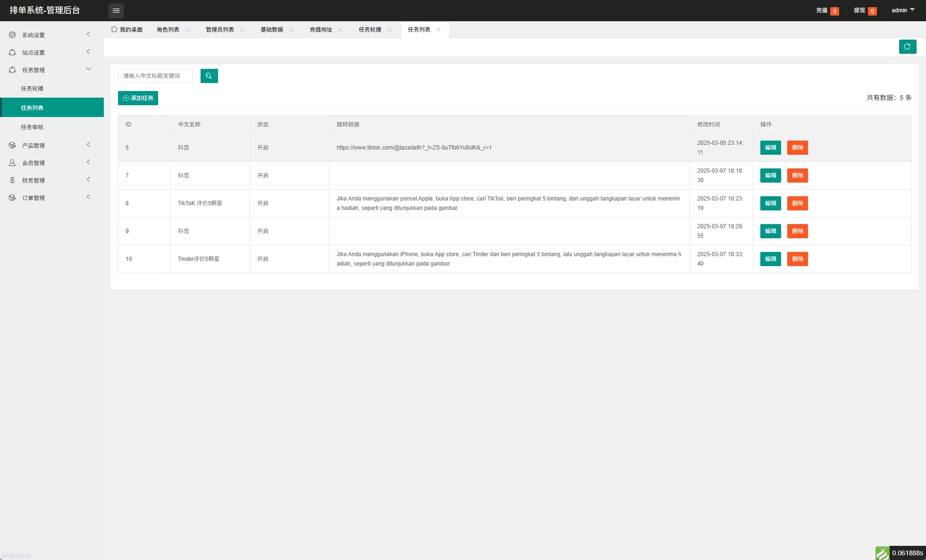
Task: Click the 我的桌面 home tab
Action: tap(127, 29)
